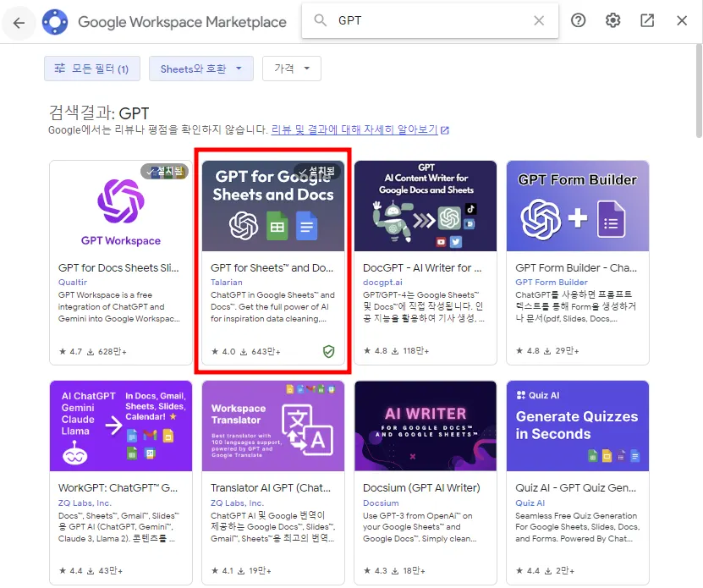Image resolution: width=703 pixels, height=588 pixels.
Task: Open docgpt.ai developer link
Action: click(382, 282)
